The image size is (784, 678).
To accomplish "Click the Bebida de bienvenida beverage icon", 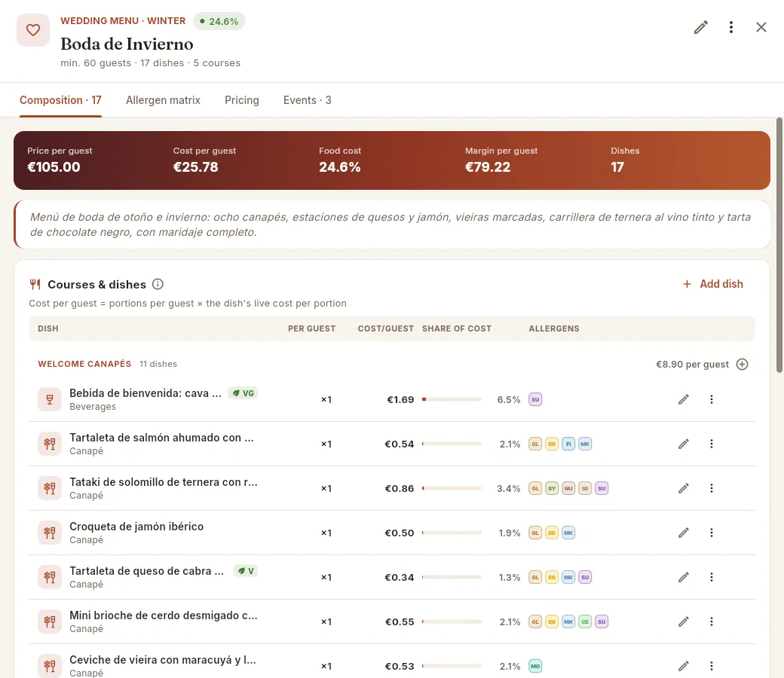I will click(50, 399).
